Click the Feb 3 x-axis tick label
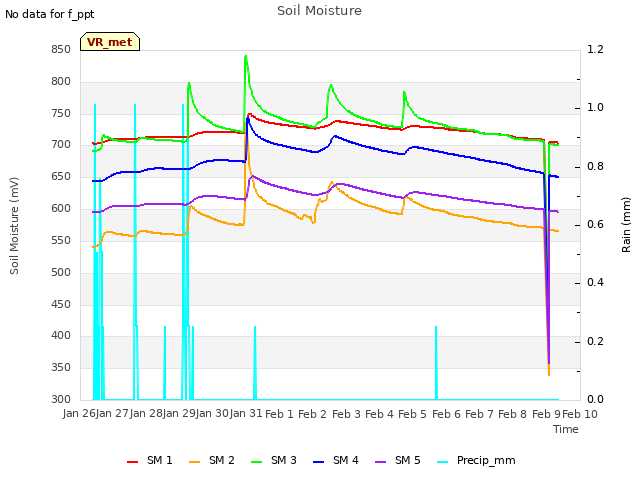Viewport: 640px width, 480px height. (x=346, y=414)
